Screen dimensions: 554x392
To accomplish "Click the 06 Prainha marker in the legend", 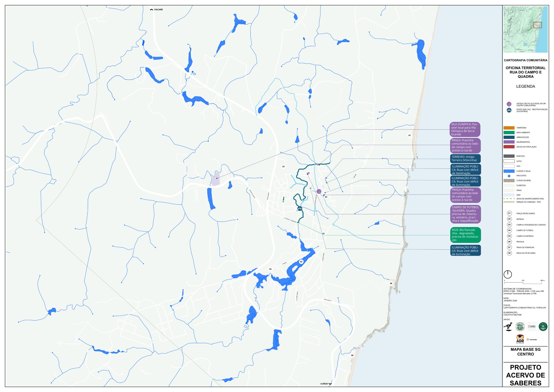I will [x=509, y=242].
